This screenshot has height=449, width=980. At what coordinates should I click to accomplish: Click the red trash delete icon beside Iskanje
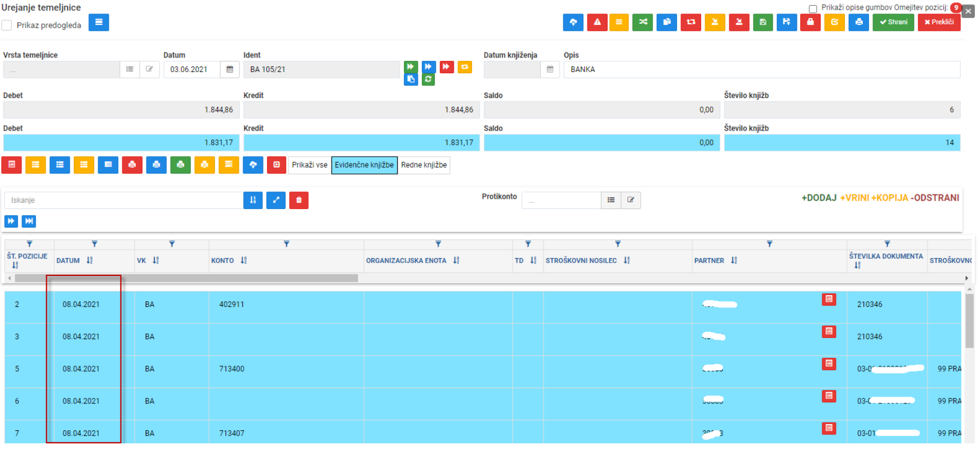[x=299, y=200]
